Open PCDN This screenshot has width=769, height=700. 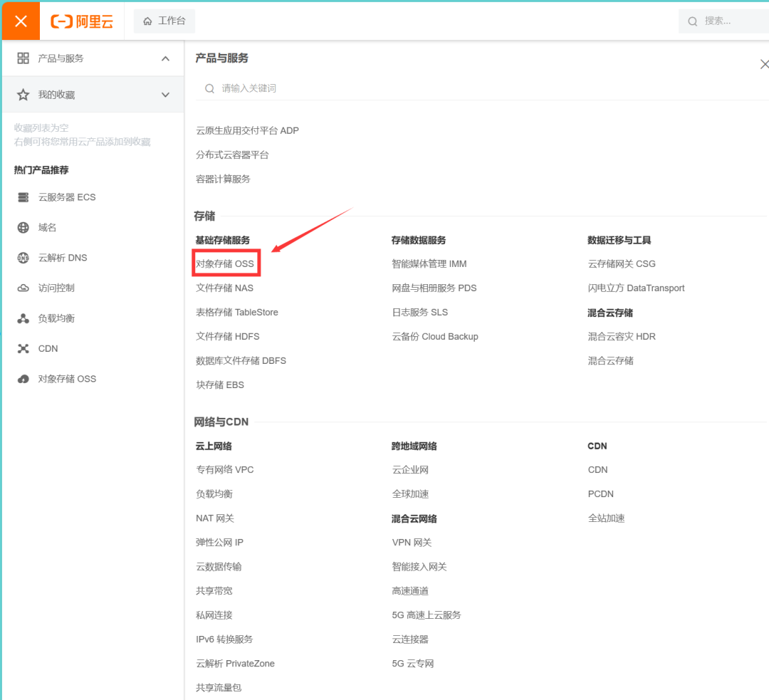click(600, 494)
